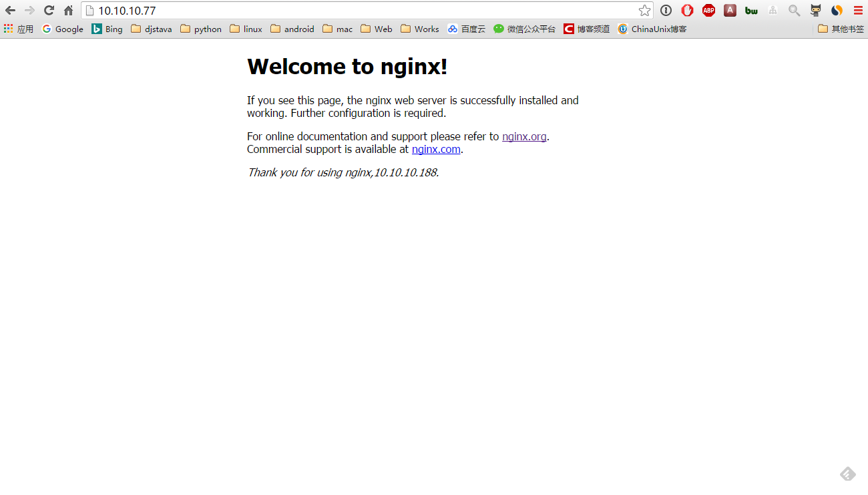Open the Chrome hamburger menu
Image resolution: width=868 pixels, height=495 pixels.
tap(858, 10)
